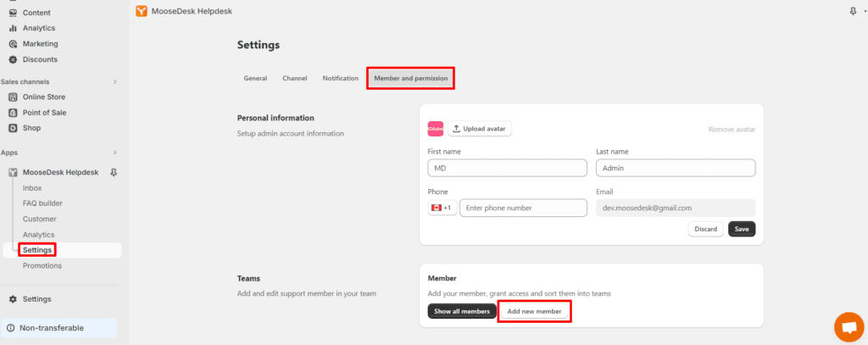868x345 pixels.
Task: Expand the Sales channels section chevron
Action: pos(115,81)
